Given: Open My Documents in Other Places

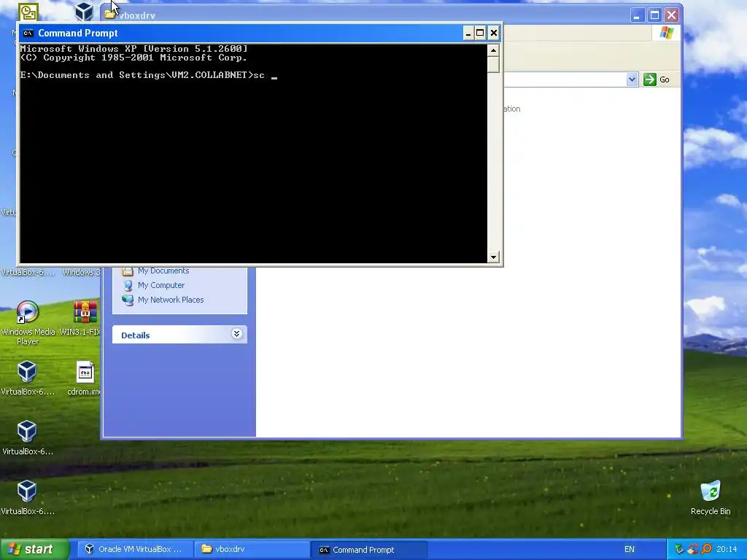Looking at the screenshot, I should (x=163, y=271).
